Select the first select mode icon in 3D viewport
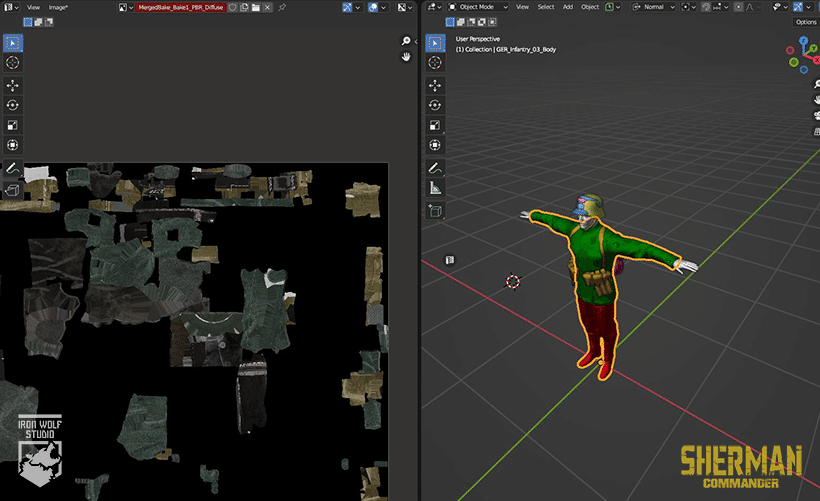Screen dimensions: 820x501 pyautogui.click(x=450, y=22)
